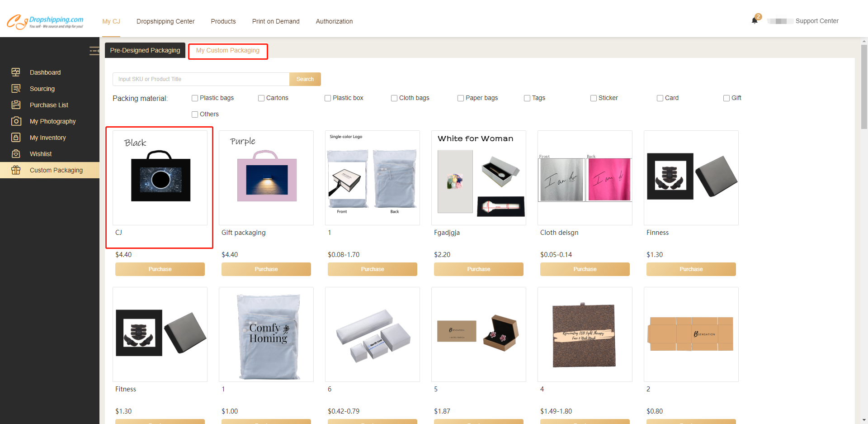The image size is (868, 424).
Task: Collapse the sidebar with the hamburger control
Action: tap(94, 51)
